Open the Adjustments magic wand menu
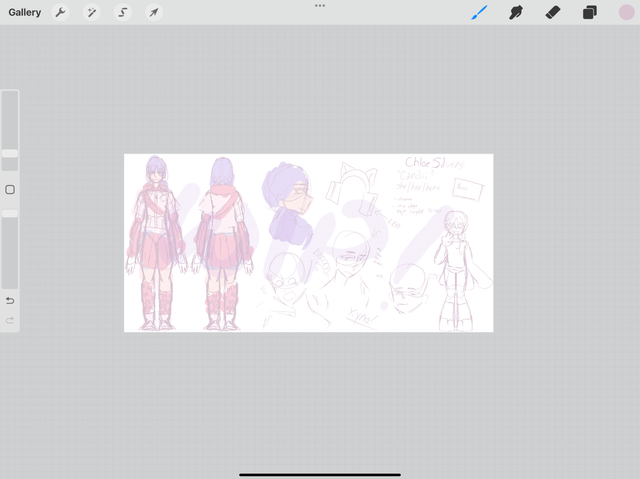The width and height of the screenshot is (640, 479). (x=91, y=12)
